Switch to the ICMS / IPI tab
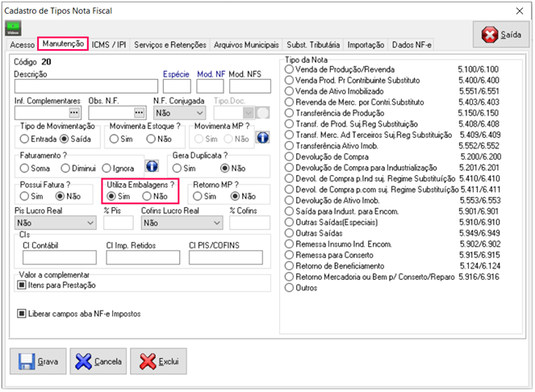 click(109, 45)
